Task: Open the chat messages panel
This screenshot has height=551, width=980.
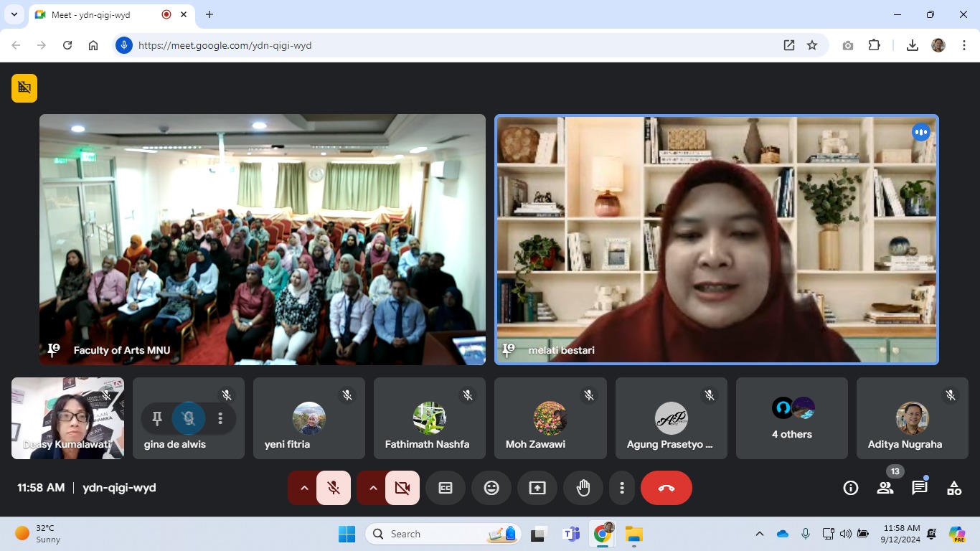Action: tap(919, 488)
